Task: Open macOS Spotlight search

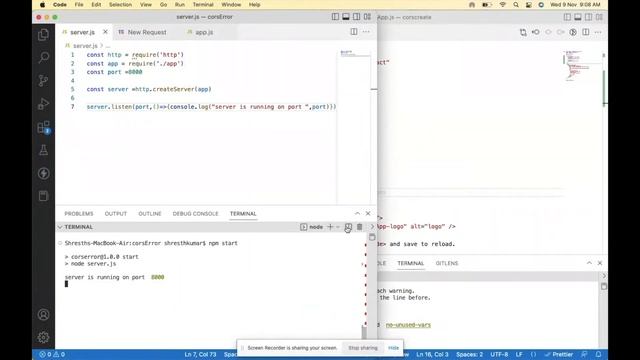Action: pos(516,5)
